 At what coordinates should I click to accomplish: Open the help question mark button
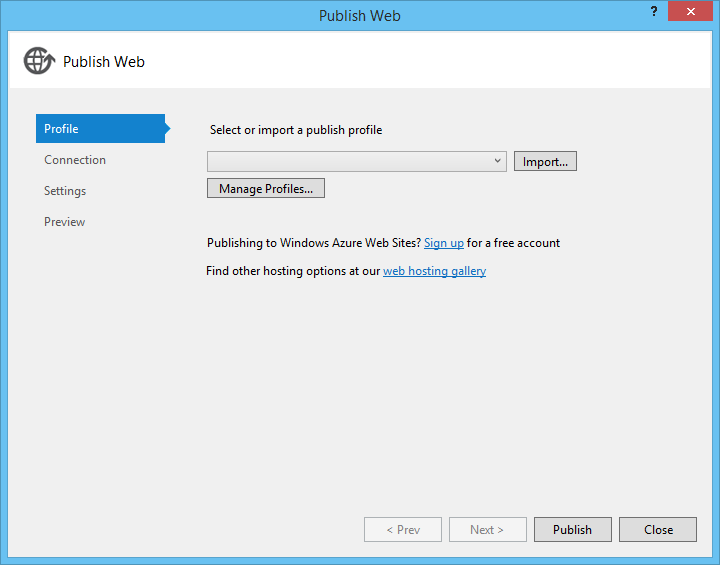(654, 11)
